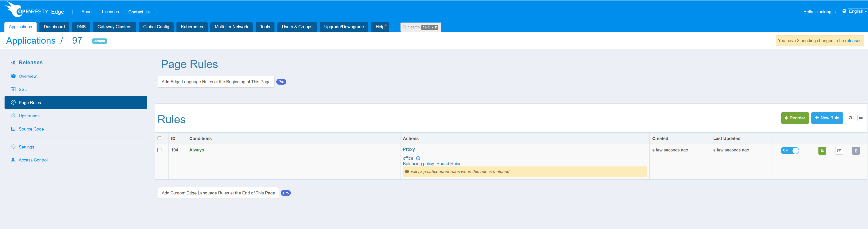Click the edit pencil icon for rule 194
This screenshot has height=229, width=868.
tap(839, 151)
